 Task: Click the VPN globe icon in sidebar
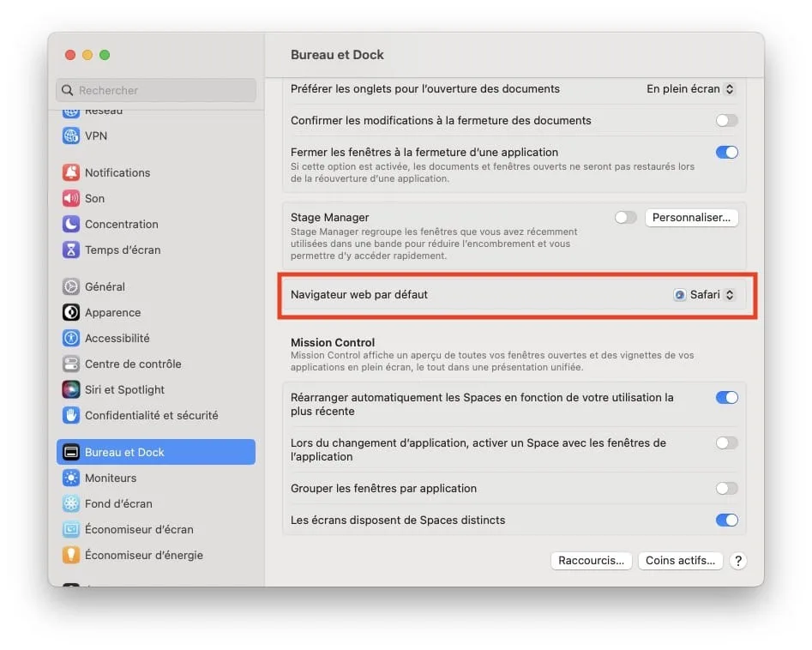click(71, 135)
